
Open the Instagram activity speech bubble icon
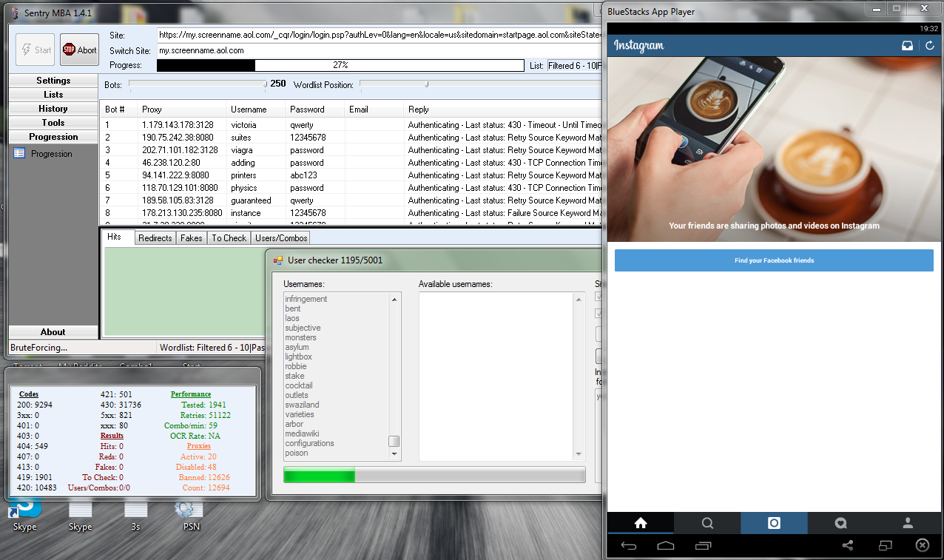(x=840, y=523)
